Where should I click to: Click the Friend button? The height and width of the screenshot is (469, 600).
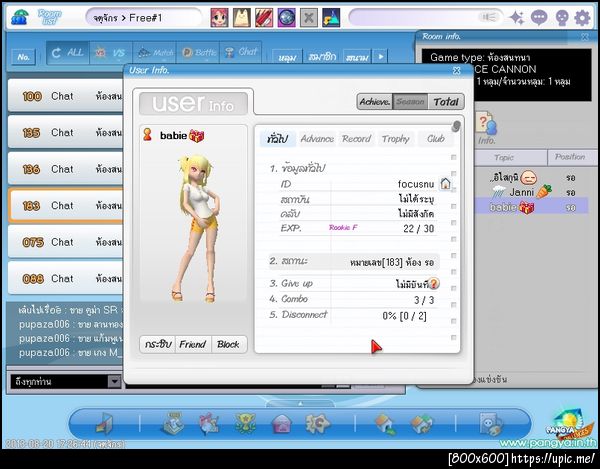coord(193,344)
